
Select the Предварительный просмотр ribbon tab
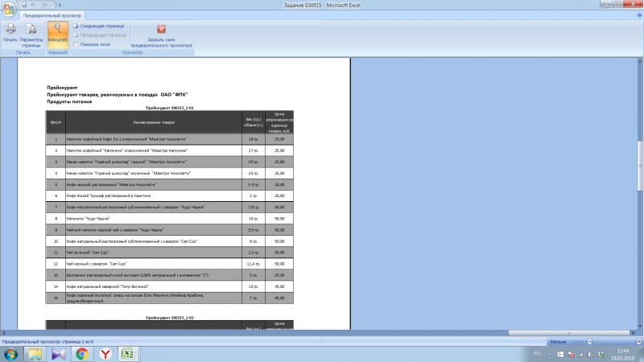tap(52, 15)
